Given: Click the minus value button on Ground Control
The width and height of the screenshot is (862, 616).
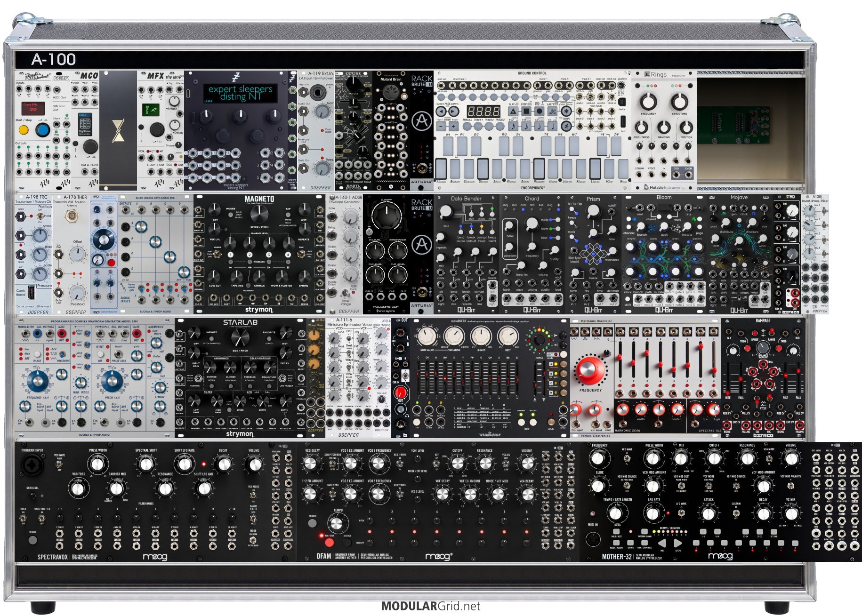Looking at the screenshot, I should (441, 126).
